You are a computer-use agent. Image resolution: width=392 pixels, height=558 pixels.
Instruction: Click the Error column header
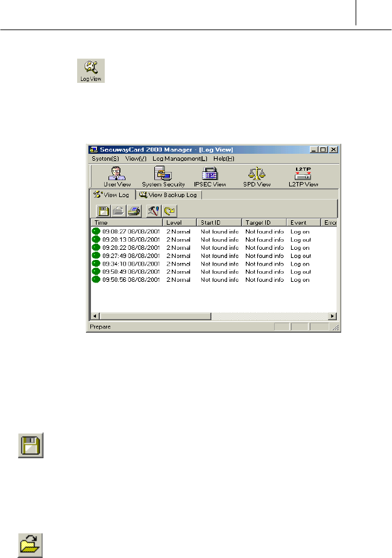click(329, 222)
